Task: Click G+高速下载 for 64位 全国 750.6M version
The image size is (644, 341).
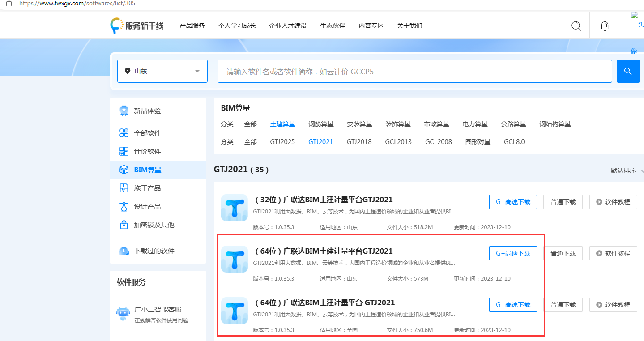Action: click(x=513, y=305)
